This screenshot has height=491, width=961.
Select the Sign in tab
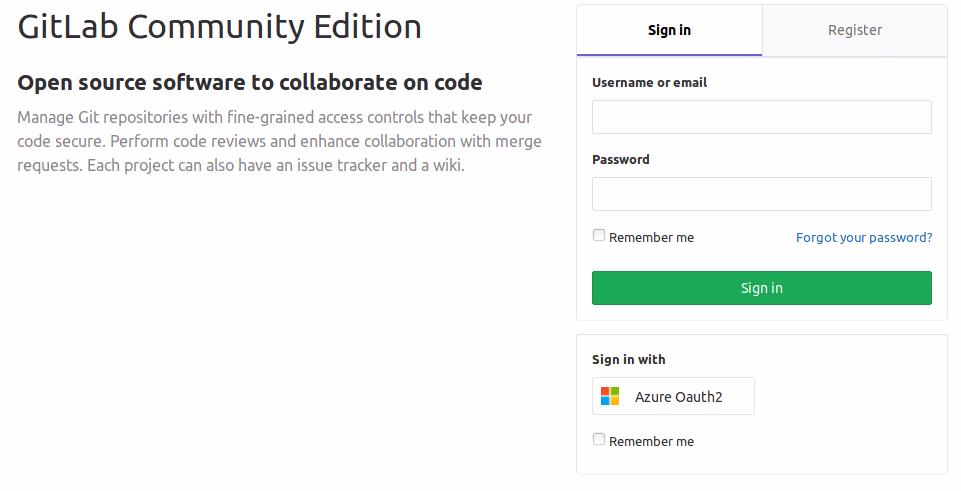[x=669, y=30]
